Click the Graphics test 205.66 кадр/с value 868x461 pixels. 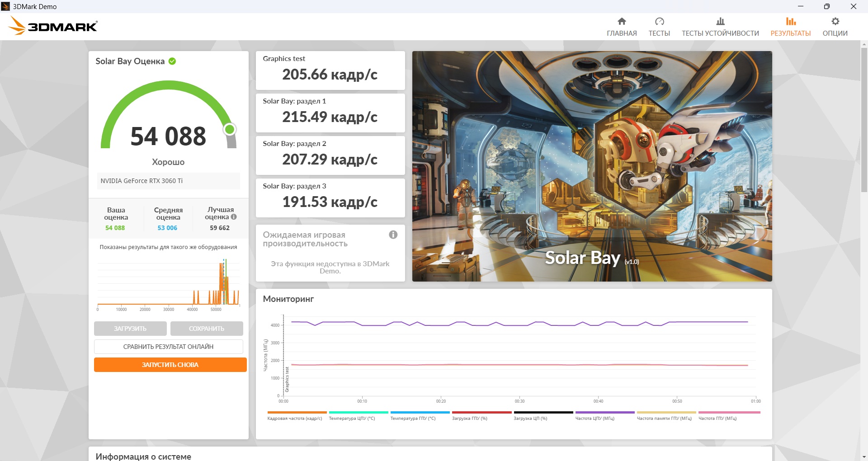(x=330, y=75)
